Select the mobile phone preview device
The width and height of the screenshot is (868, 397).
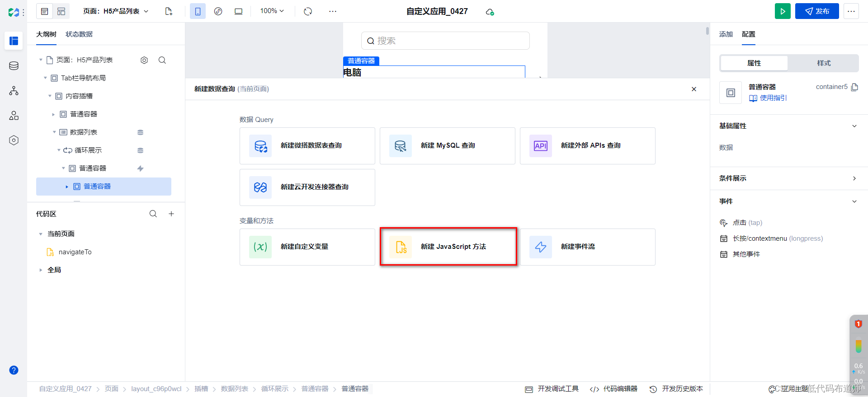[x=198, y=11]
